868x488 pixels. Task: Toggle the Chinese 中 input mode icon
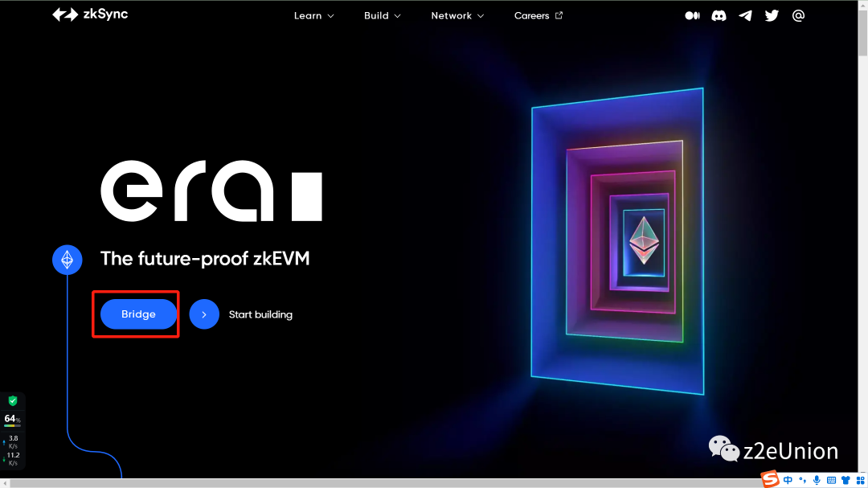pos(788,480)
